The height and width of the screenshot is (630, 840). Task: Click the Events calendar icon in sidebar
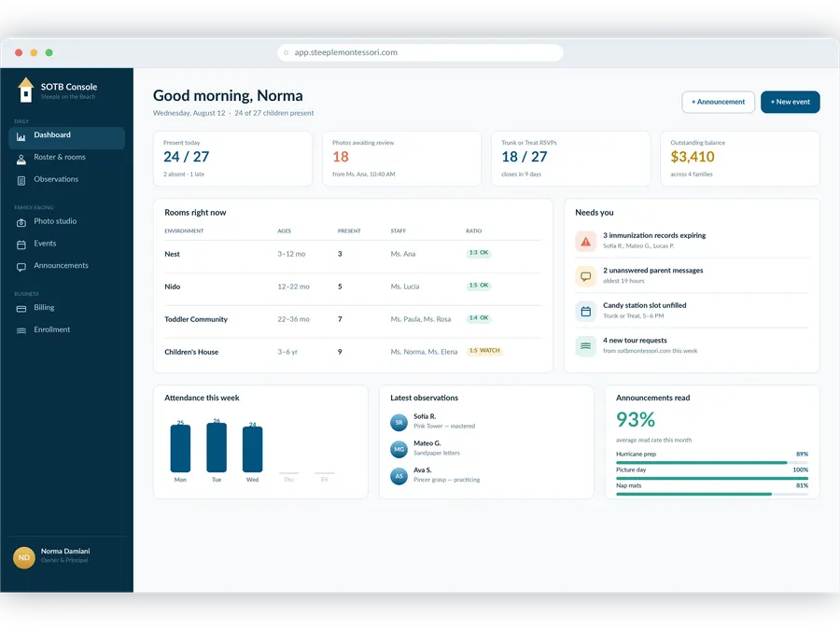pyautogui.click(x=21, y=245)
